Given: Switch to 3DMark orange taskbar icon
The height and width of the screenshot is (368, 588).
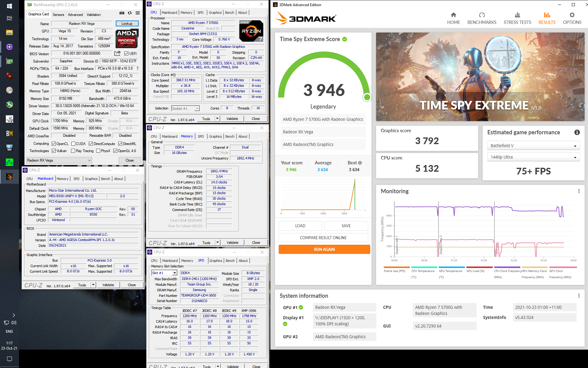Looking at the screenshot, I should 9,177.
